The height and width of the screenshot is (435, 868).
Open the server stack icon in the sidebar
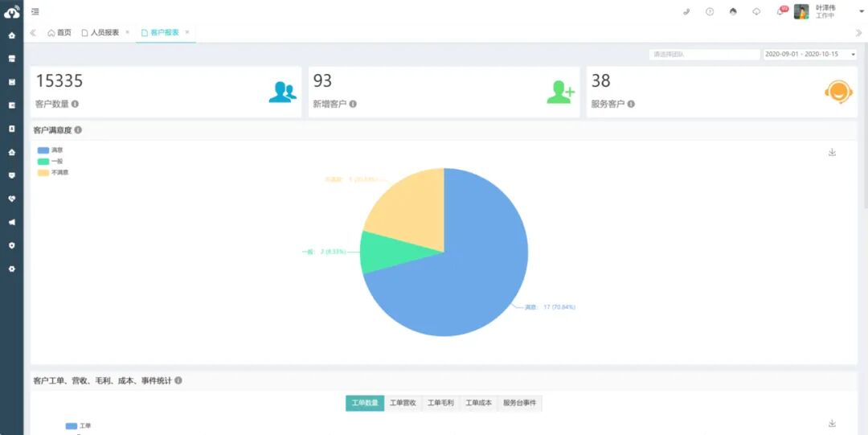11,59
